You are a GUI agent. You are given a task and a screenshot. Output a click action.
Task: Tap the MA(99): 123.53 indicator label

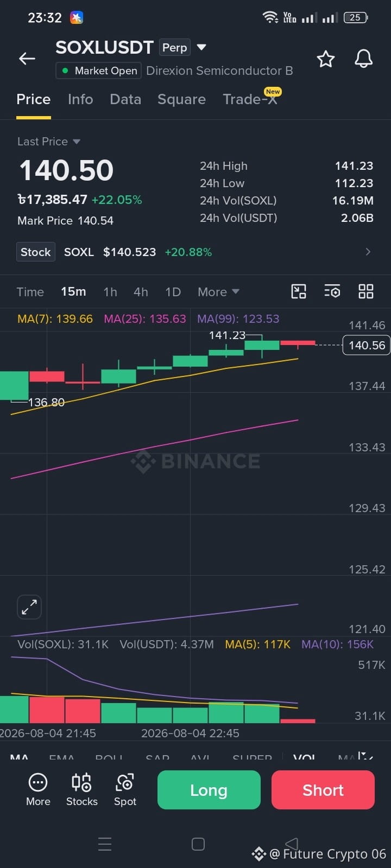click(x=238, y=319)
